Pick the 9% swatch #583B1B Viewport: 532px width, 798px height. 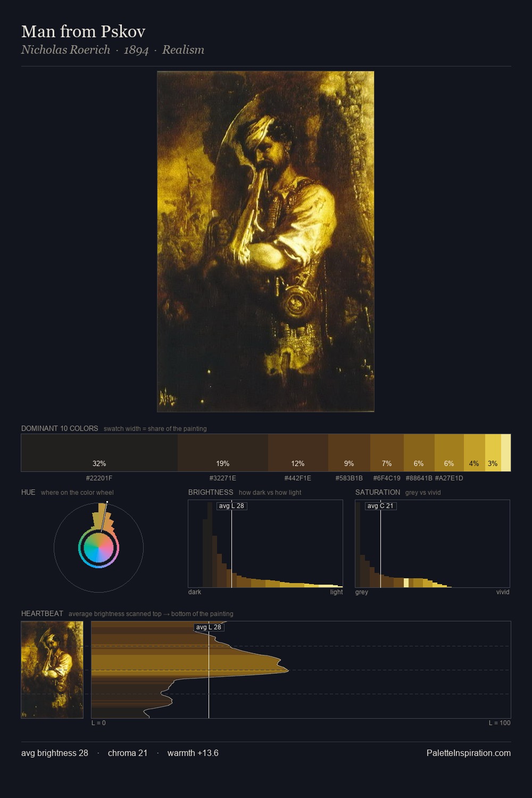[x=349, y=453]
